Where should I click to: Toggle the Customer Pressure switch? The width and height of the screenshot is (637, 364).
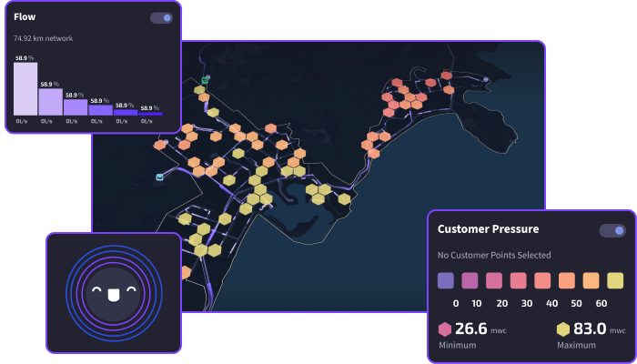[612, 230]
